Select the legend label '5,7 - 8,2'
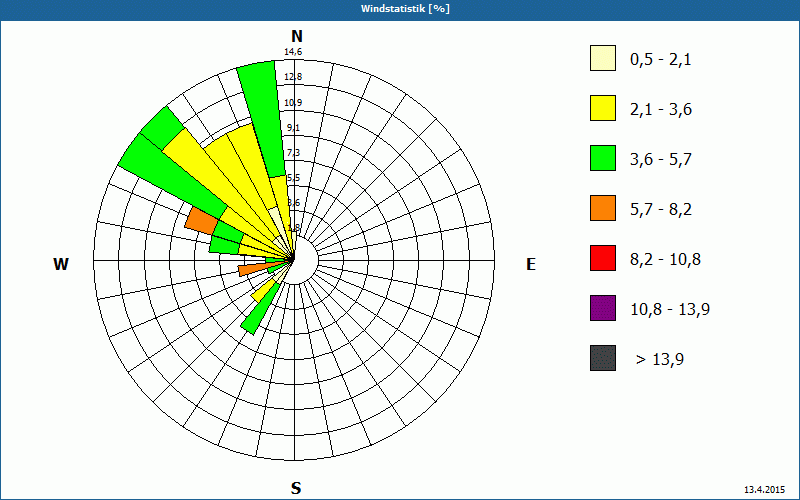800x500 pixels. tap(661, 210)
